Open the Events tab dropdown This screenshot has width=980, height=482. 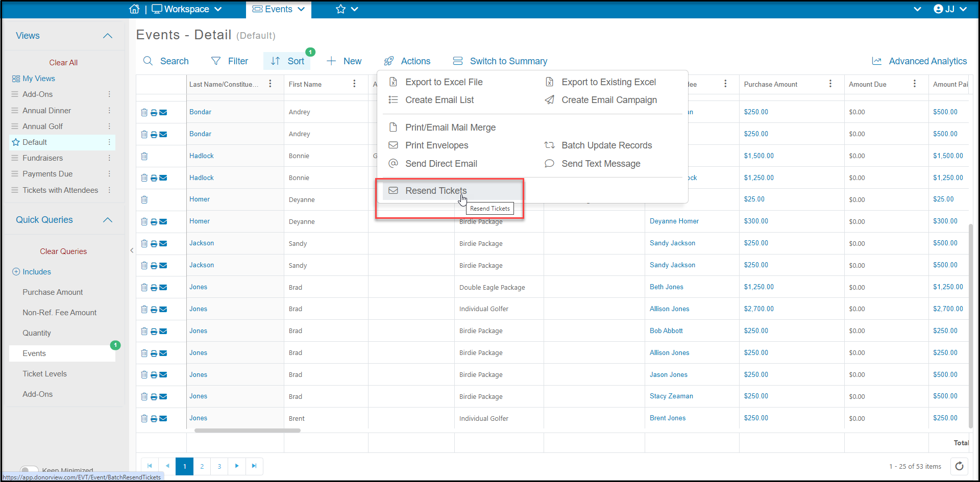pos(279,9)
